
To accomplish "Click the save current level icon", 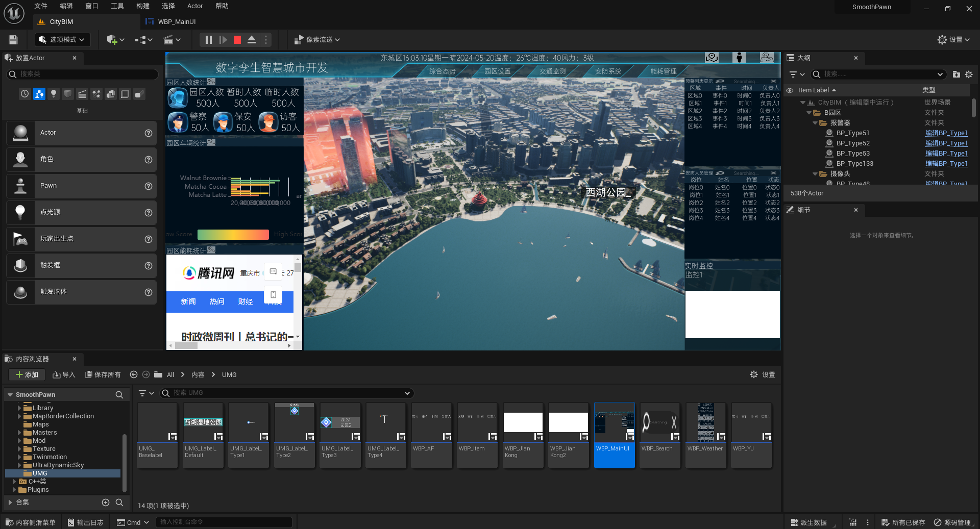I will (13, 40).
